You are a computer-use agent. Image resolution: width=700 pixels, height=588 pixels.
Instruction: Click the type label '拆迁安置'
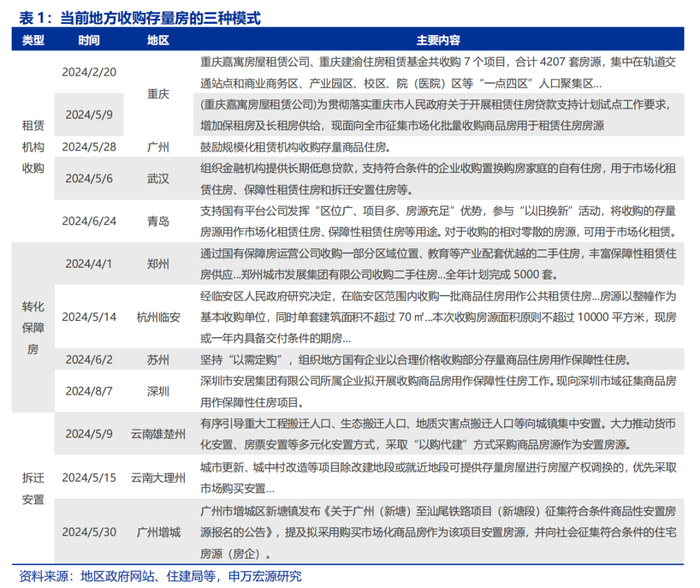tap(33, 488)
